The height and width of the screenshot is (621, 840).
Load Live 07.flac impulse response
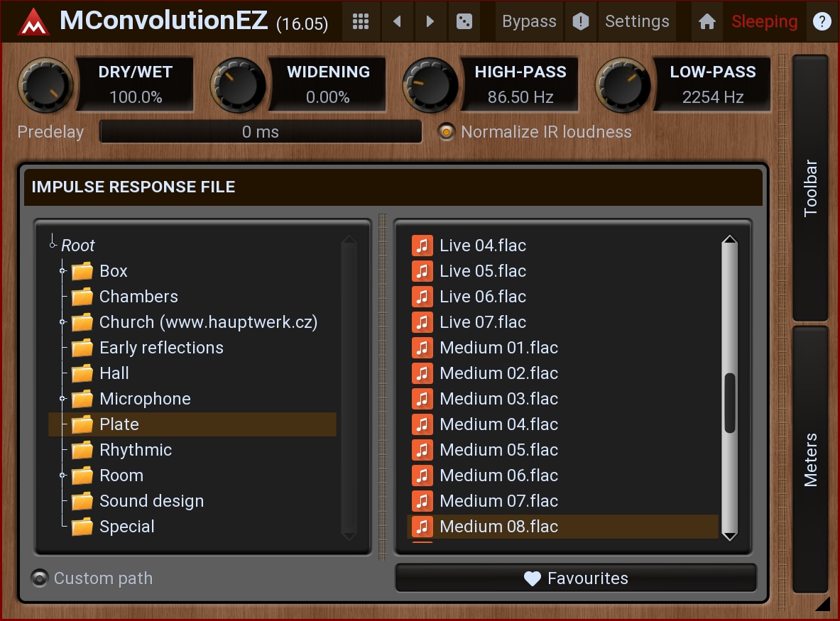click(x=562, y=322)
